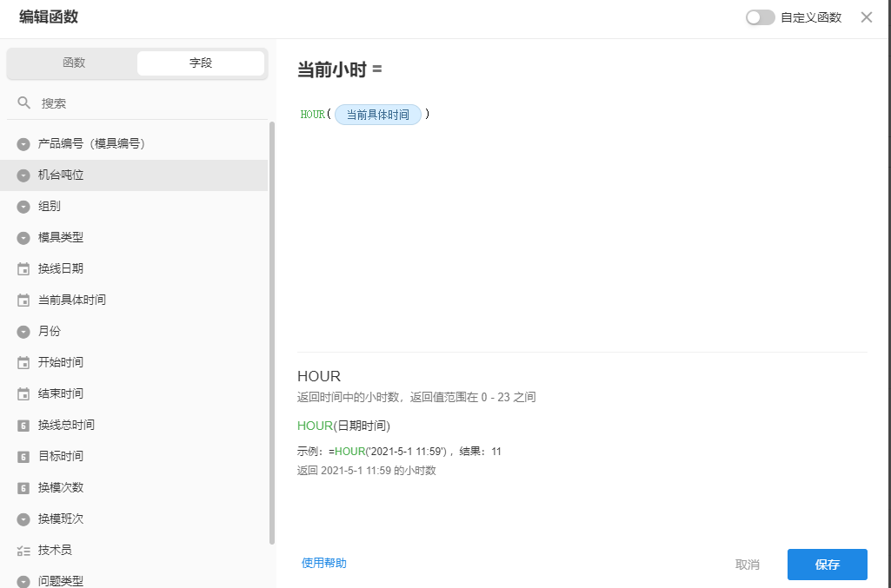
Task: Toggle the 自定义函数 switch
Action: click(x=760, y=17)
